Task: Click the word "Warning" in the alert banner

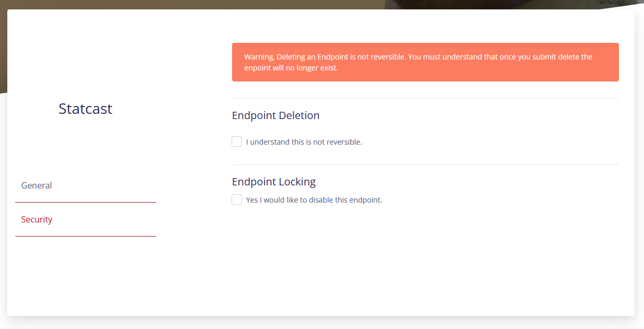Action: pyautogui.click(x=258, y=57)
